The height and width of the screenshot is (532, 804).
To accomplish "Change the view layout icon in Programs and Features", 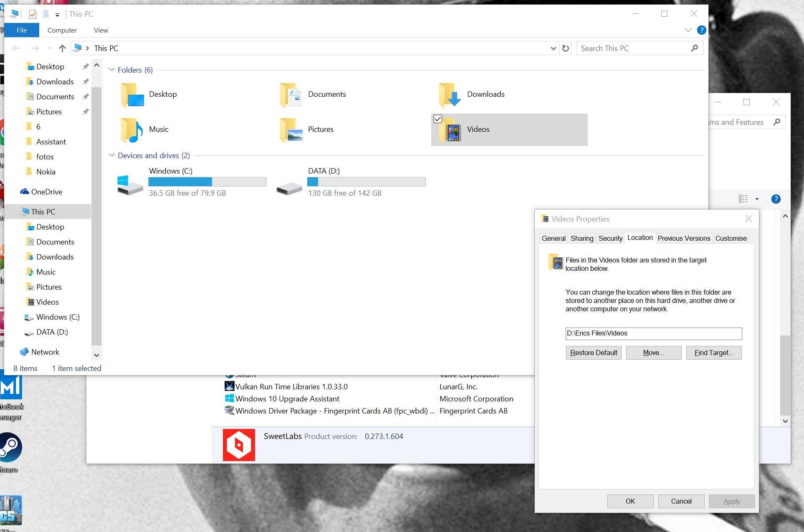I will pyautogui.click(x=744, y=199).
